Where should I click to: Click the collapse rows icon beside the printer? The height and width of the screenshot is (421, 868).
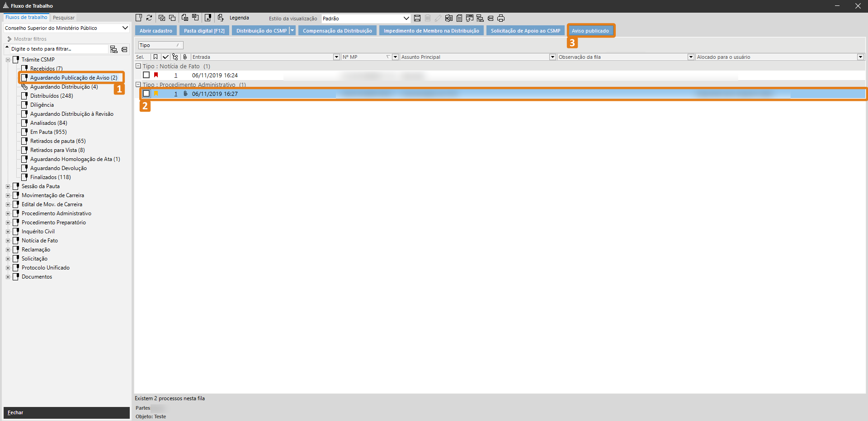pyautogui.click(x=491, y=18)
